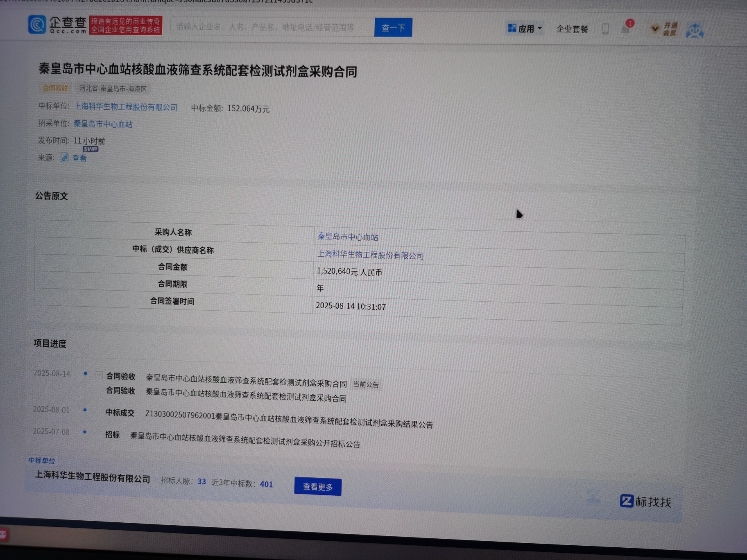
Task: Open the 查看 source link
Action: click(x=79, y=158)
